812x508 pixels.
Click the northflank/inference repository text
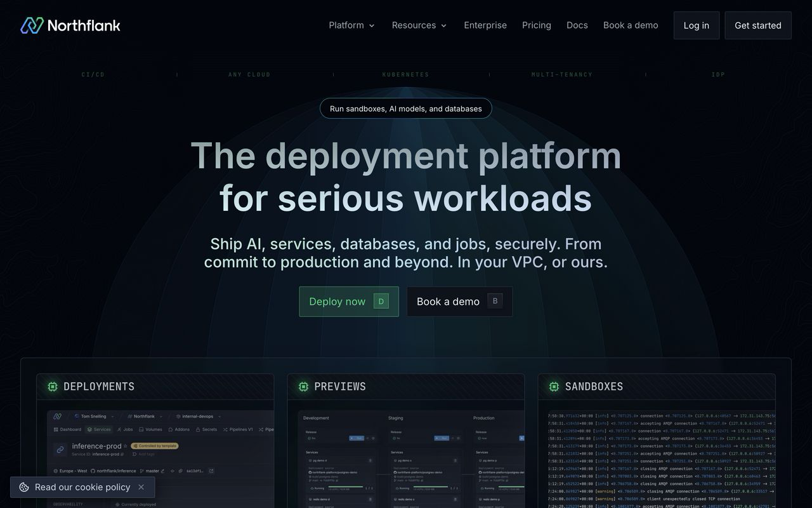(117, 471)
